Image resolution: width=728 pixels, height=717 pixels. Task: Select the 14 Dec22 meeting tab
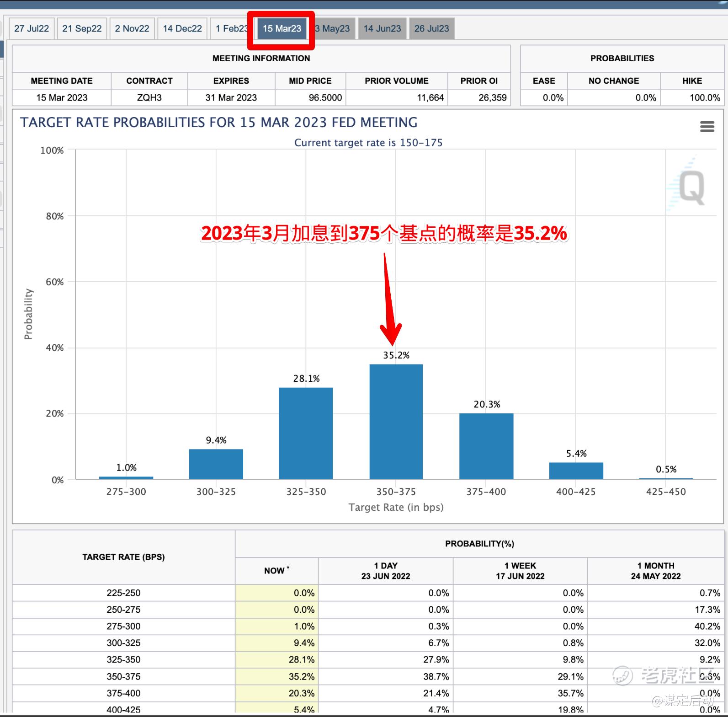[x=182, y=28]
